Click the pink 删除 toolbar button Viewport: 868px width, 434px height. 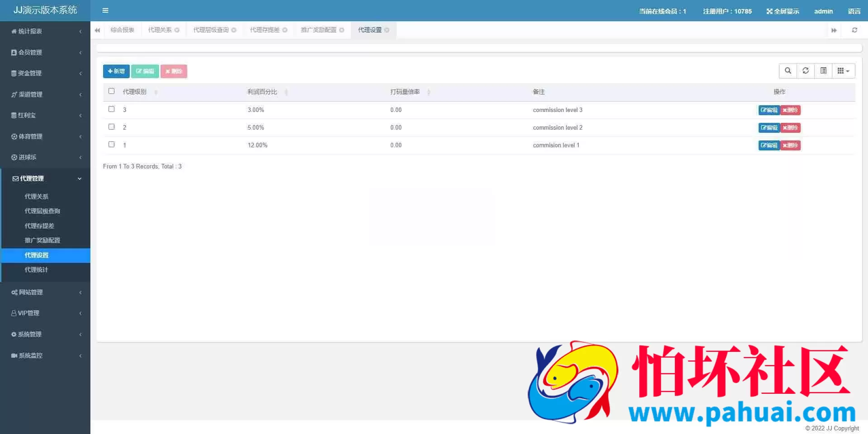click(174, 71)
